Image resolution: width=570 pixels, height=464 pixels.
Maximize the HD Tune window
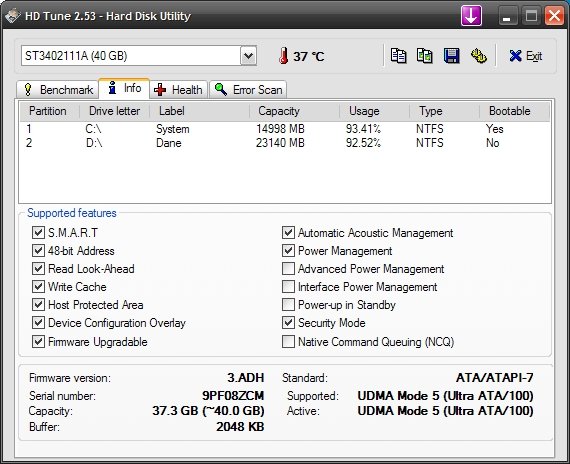click(531, 16)
